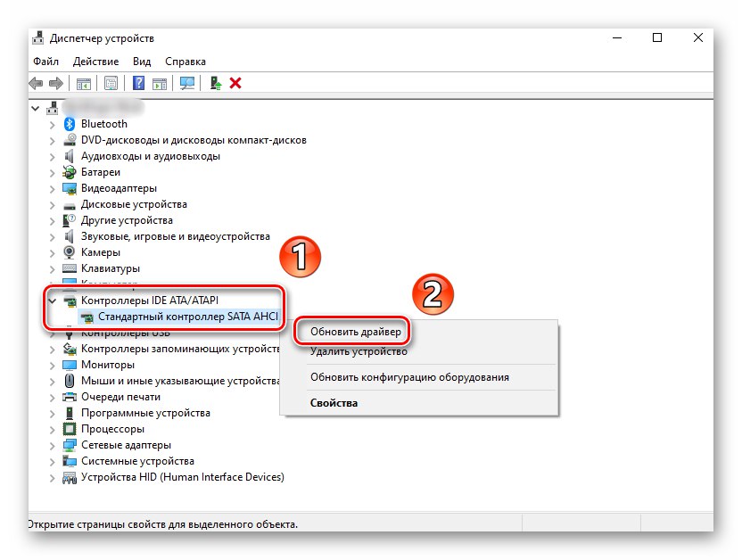Click the root computer node icon
Image resolution: width=742 pixels, height=560 pixels.
(x=52, y=108)
